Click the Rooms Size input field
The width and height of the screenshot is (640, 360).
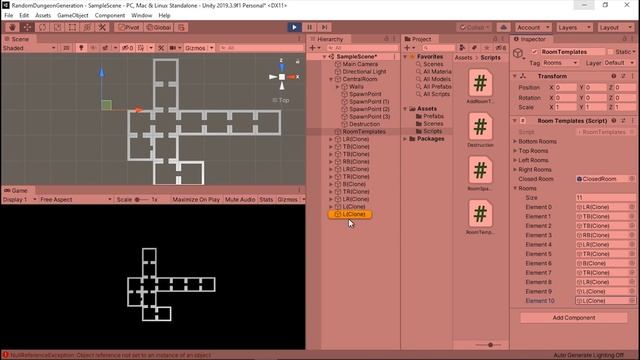(x=606, y=198)
